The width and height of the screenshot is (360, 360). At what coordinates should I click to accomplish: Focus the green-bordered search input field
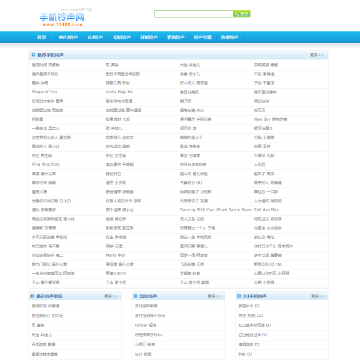coord(194,14)
